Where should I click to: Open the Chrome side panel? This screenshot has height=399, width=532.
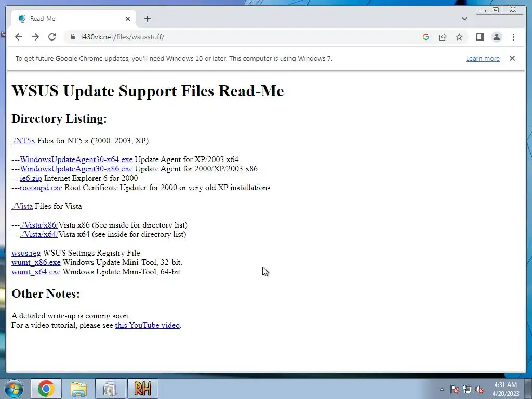pyautogui.click(x=480, y=37)
